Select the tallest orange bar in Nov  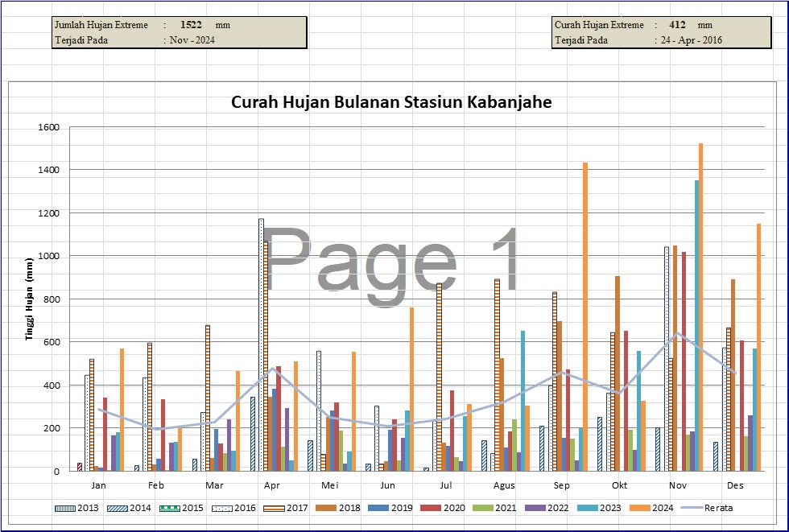[700, 307]
